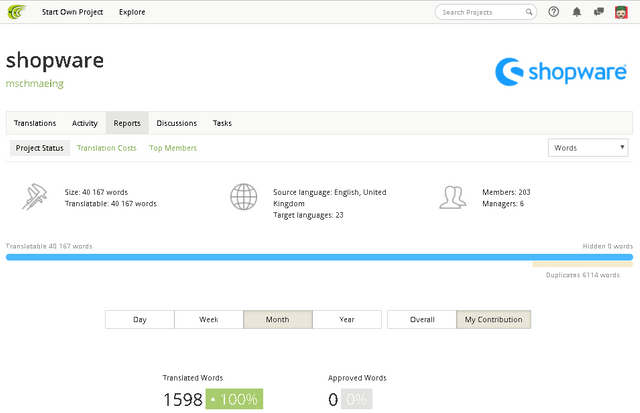Click the grey 0% badge

click(356, 399)
